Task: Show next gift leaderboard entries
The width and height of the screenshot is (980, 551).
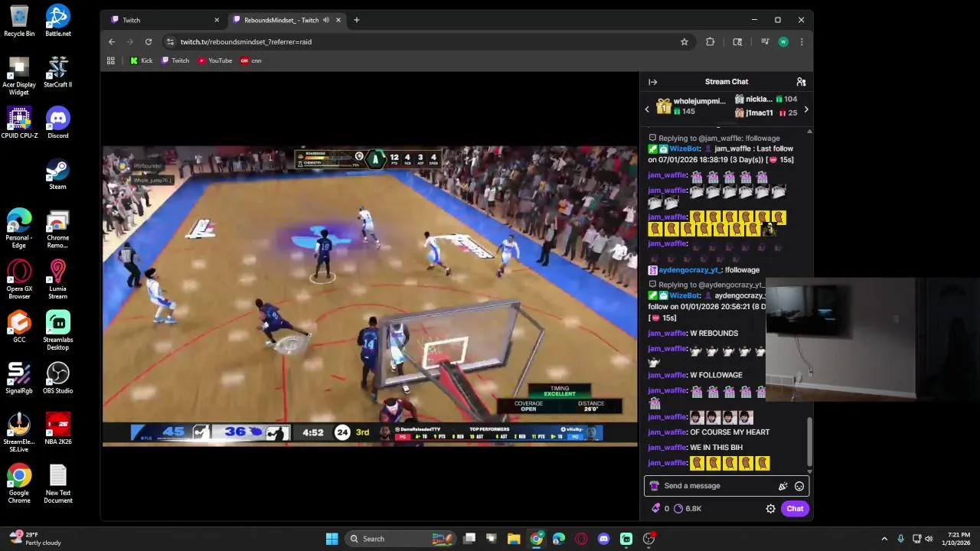Action: (x=805, y=109)
